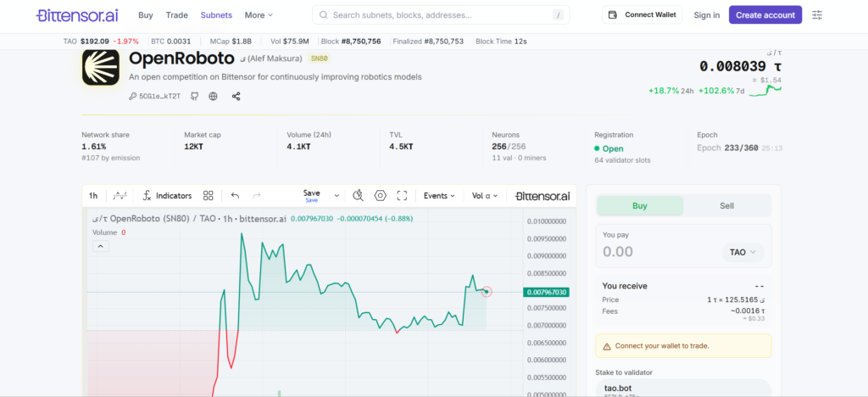
Task: Click the Neurons 256/256 value
Action: [x=509, y=147]
